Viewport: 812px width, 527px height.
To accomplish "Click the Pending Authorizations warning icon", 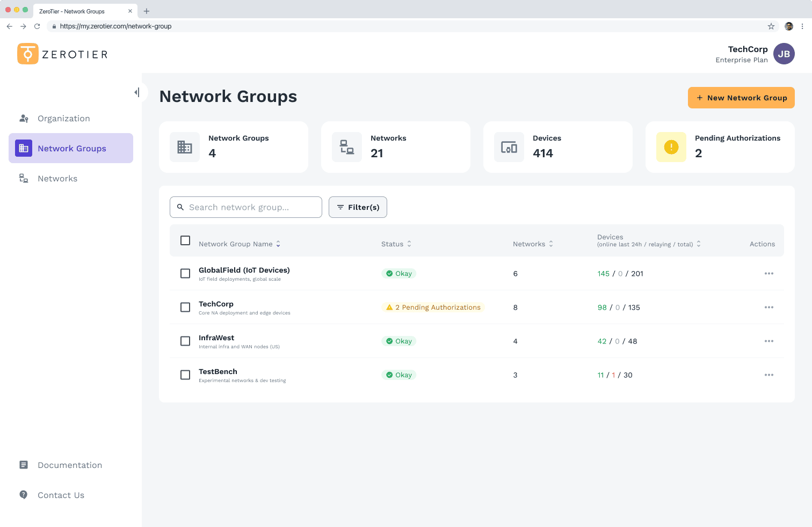I will [x=671, y=147].
